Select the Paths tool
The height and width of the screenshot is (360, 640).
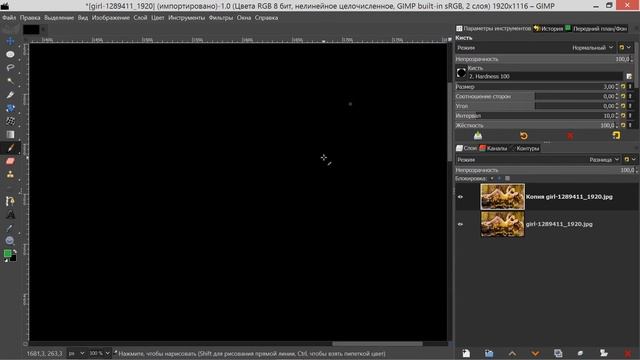tap(10, 201)
